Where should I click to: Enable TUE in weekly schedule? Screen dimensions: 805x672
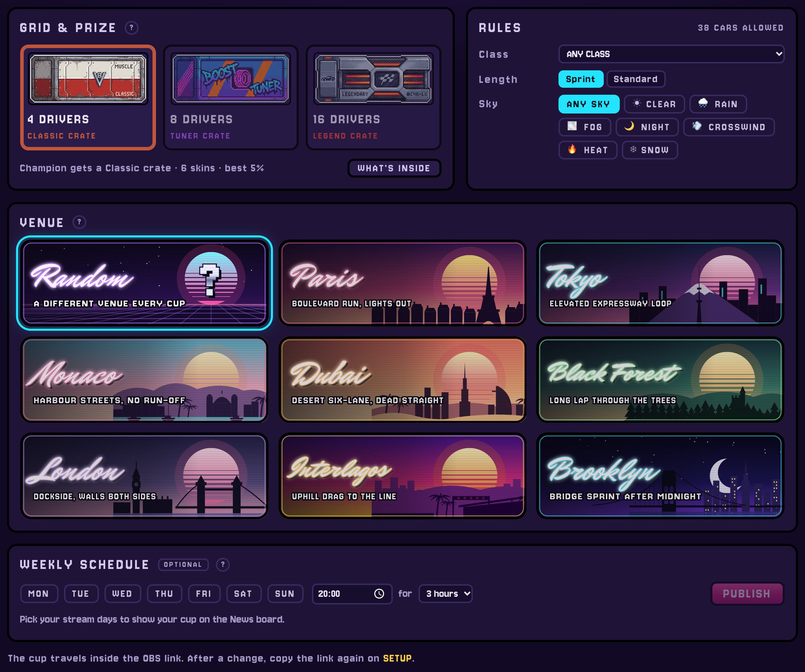point(81,593)
